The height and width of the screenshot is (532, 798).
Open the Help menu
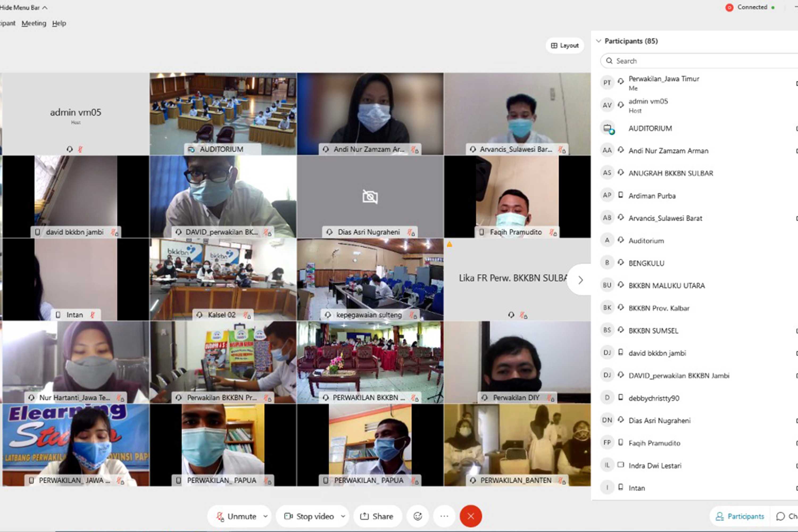click(59, 23)
